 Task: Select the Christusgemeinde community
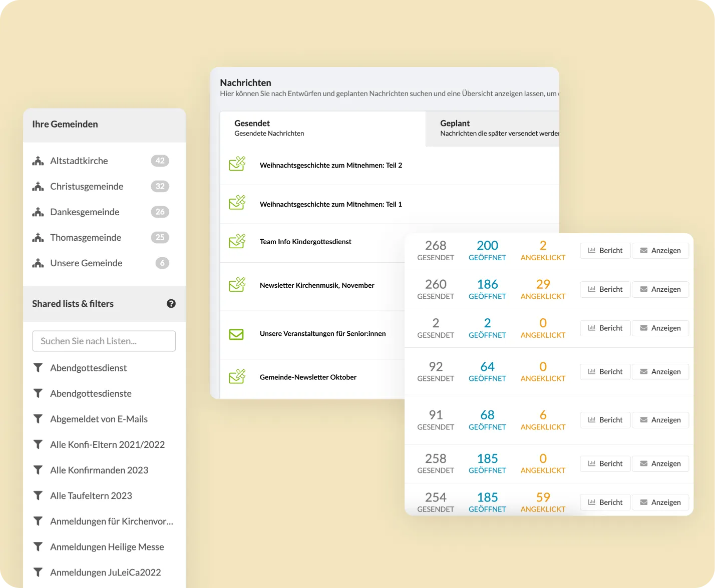click(x=87, y=187)
